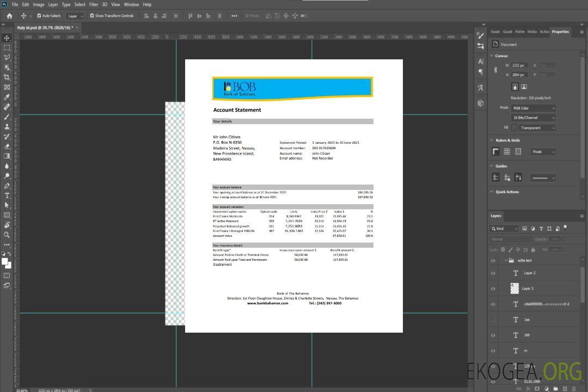Open the RGB Color mode dropdown
This screenshot has height=392, width=588.
(x=533, y=108)
